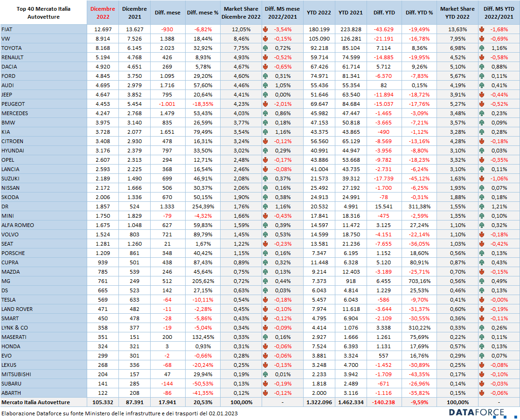
Task: Click the red down arrow in the MINI monthly market share column
Action: pos(265,216)
